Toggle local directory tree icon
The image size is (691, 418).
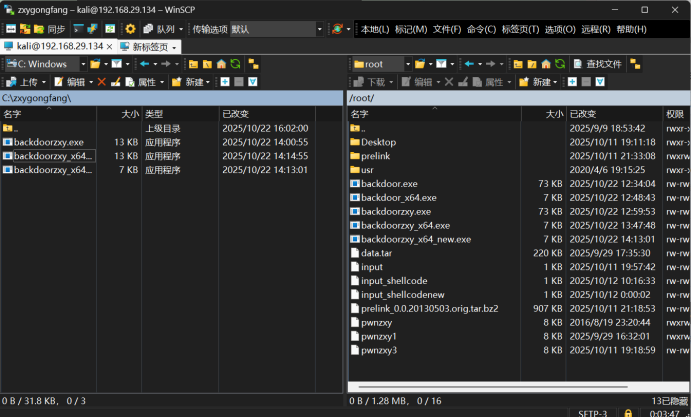(253, 64)
